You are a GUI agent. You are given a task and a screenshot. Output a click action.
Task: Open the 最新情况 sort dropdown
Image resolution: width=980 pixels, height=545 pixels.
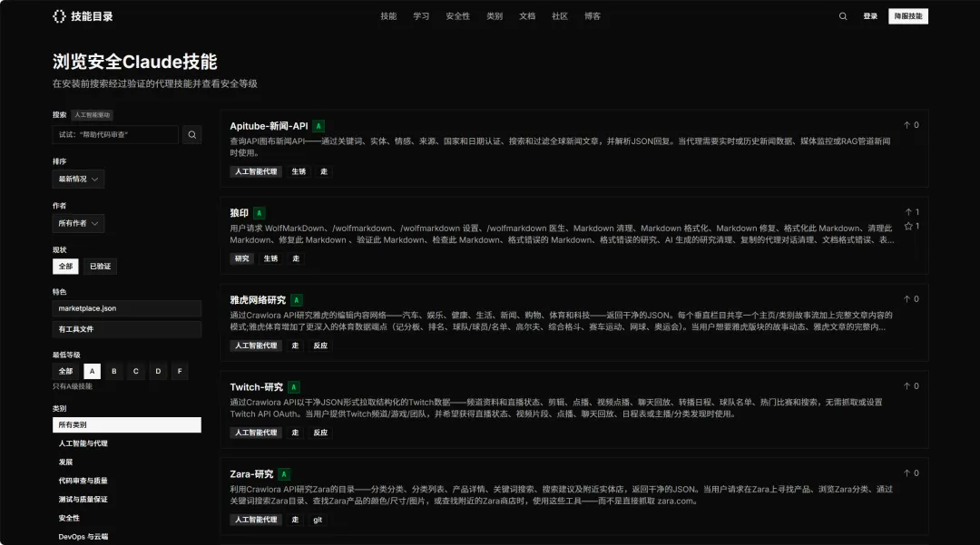point(78,180)
